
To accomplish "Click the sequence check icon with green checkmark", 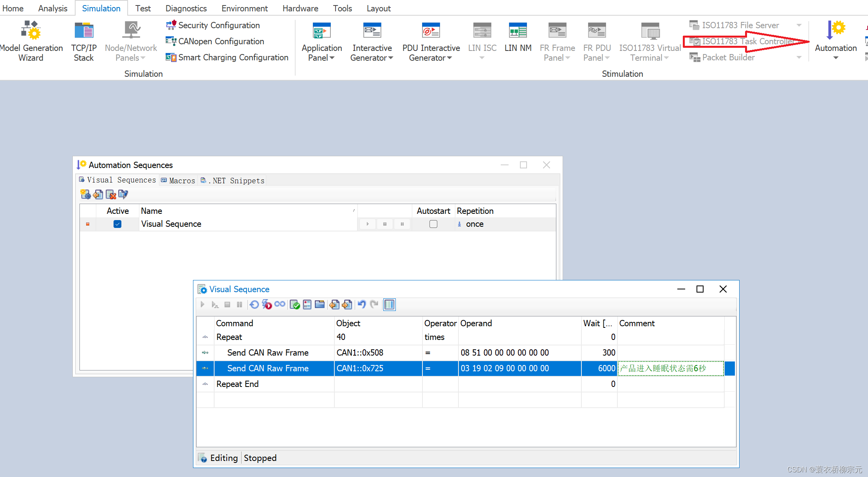I will (295, 304).
